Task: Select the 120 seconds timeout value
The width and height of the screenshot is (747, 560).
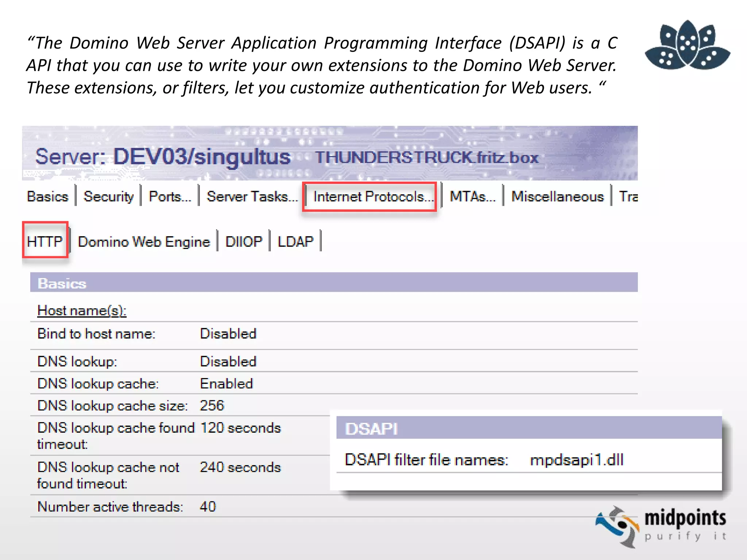Action: [x=241, y=428]
